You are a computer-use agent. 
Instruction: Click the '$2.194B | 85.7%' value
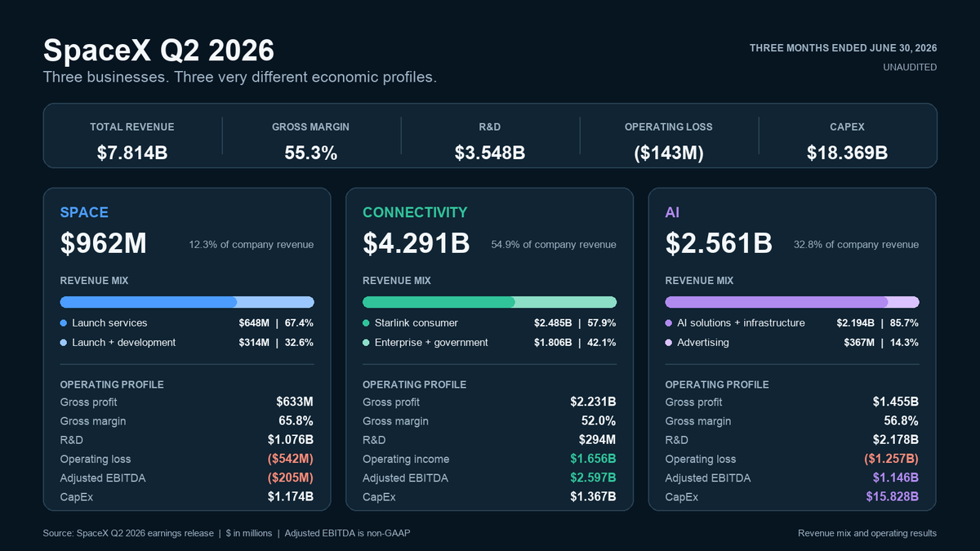coord(877,323)
